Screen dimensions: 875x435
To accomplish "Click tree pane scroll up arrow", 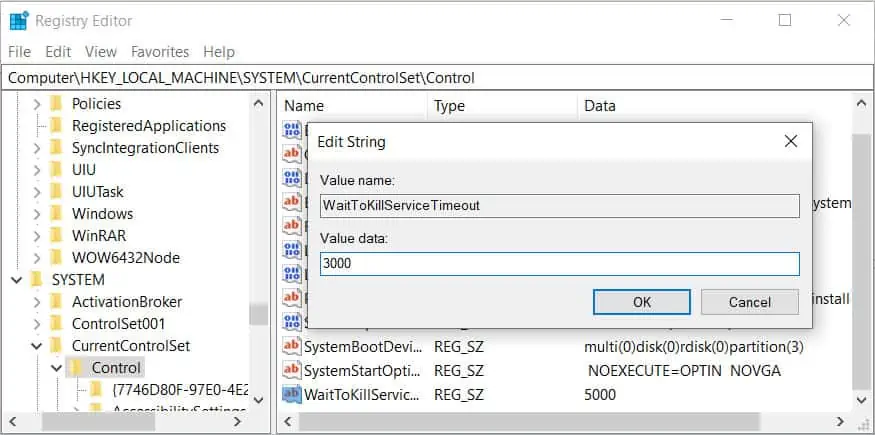I will point(258,104).
